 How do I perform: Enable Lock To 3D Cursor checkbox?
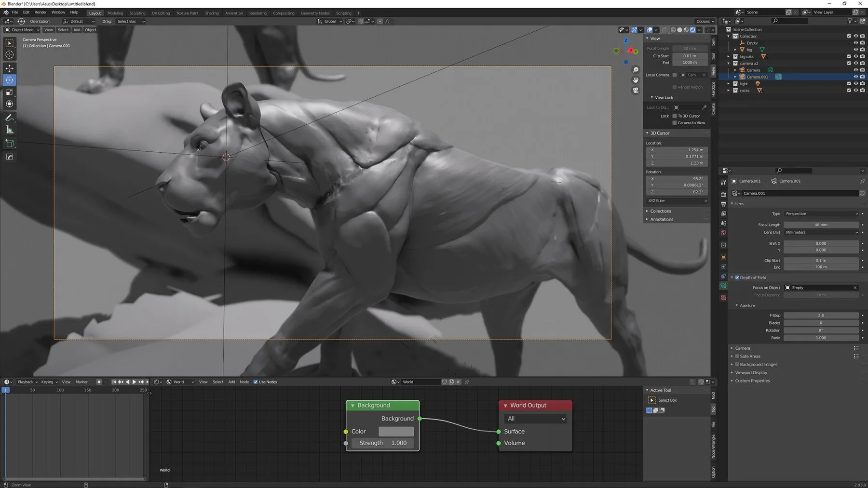click(x=675, y=116)
